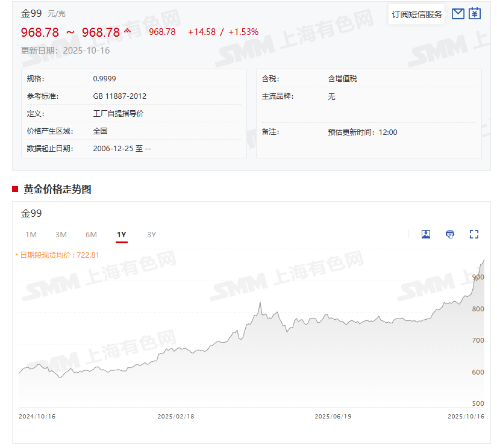
Task: Show the 6M price trend
Action: coord(91,234)
